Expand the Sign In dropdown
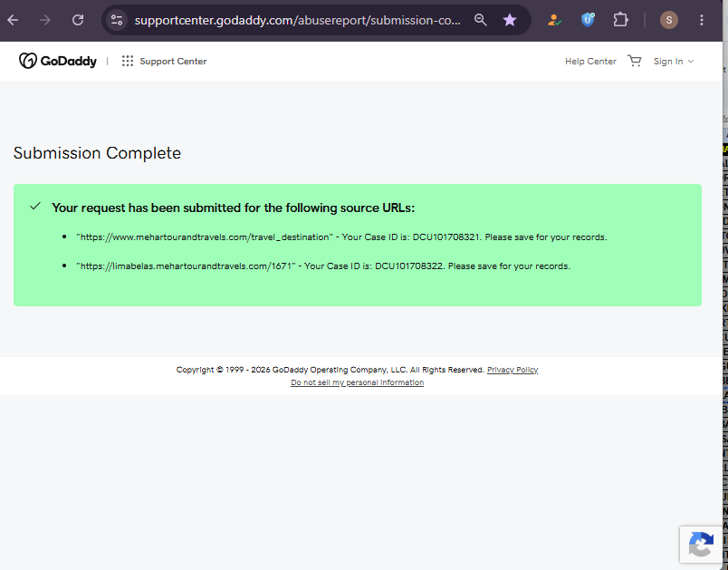 click(x=673, y=62)
